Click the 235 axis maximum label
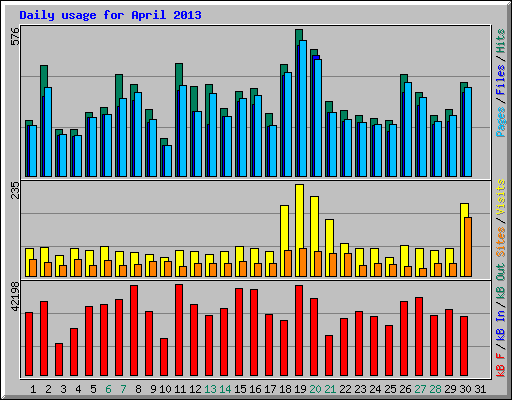The width and height of the screenshot is (512, 400). click(15, 191)
